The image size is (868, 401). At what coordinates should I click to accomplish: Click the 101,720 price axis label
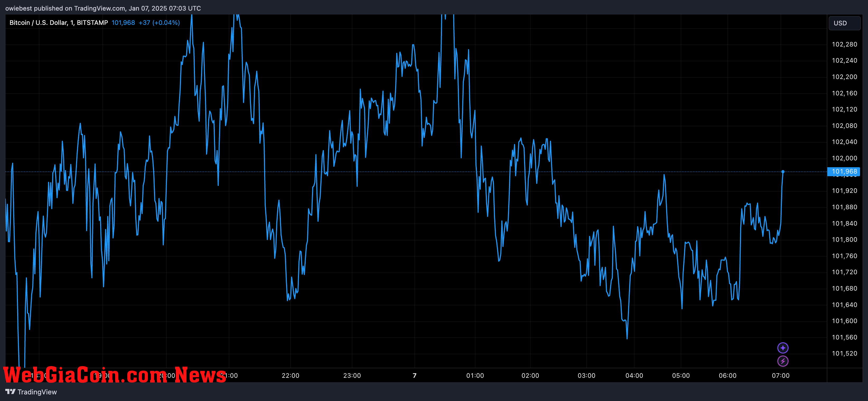(x=844, y=272)
